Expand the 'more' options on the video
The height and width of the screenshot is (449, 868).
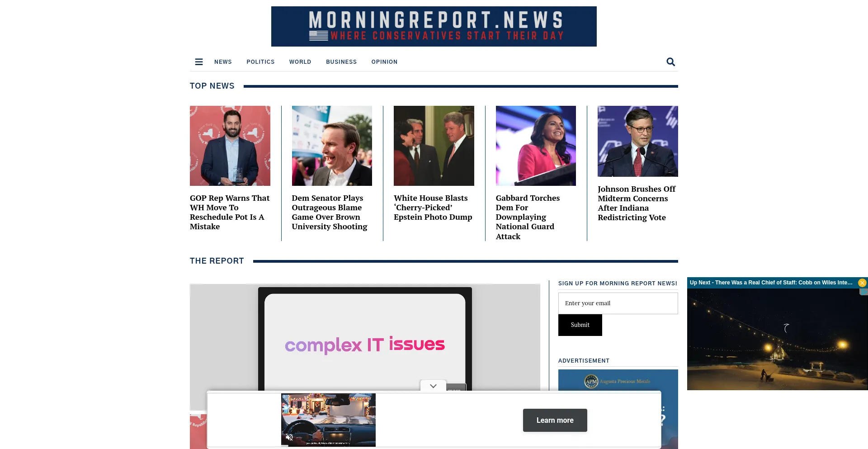[x=456, y=389]
